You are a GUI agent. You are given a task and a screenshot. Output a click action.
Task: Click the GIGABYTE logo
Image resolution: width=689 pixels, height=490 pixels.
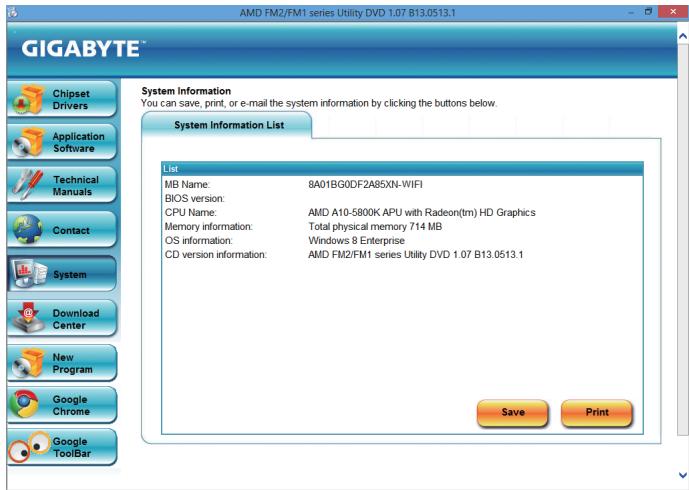(83, 49)
